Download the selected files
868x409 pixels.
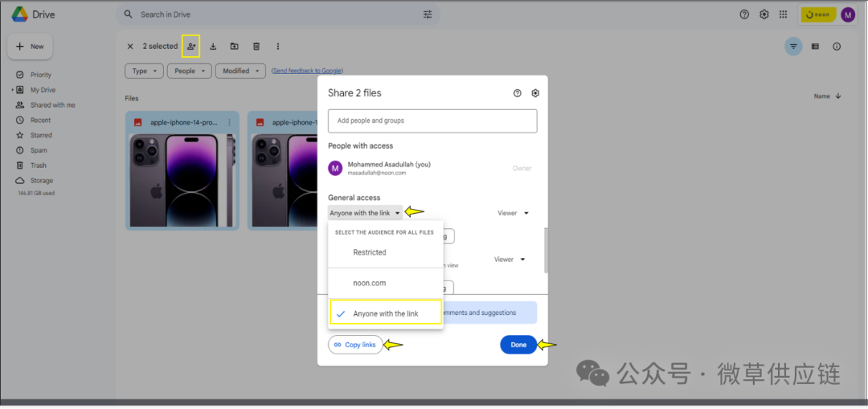point(213,47)
